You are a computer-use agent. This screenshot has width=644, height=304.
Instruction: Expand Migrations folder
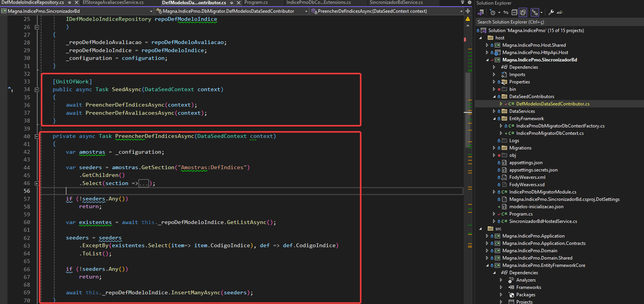coord(494,148)
